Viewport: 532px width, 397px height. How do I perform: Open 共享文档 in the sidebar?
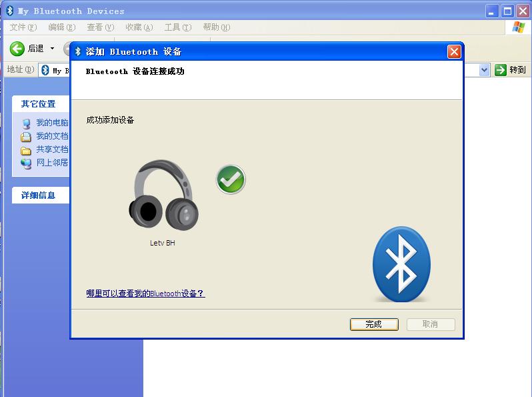[x=52, y=149]
